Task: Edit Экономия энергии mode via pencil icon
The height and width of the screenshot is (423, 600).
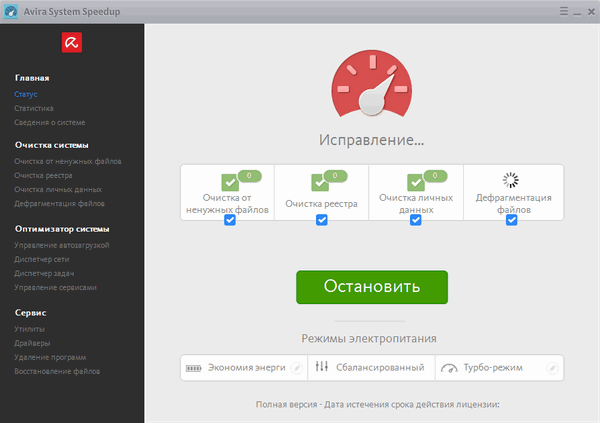Action: click(297, 368)
